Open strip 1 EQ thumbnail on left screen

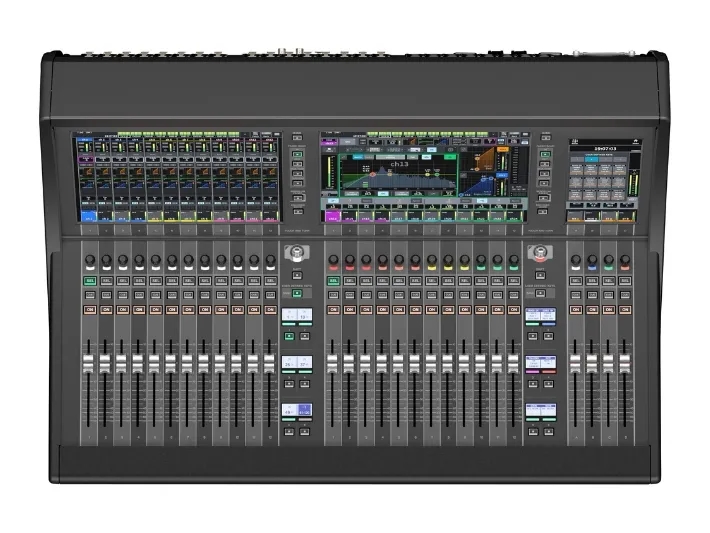coord(87,179)
